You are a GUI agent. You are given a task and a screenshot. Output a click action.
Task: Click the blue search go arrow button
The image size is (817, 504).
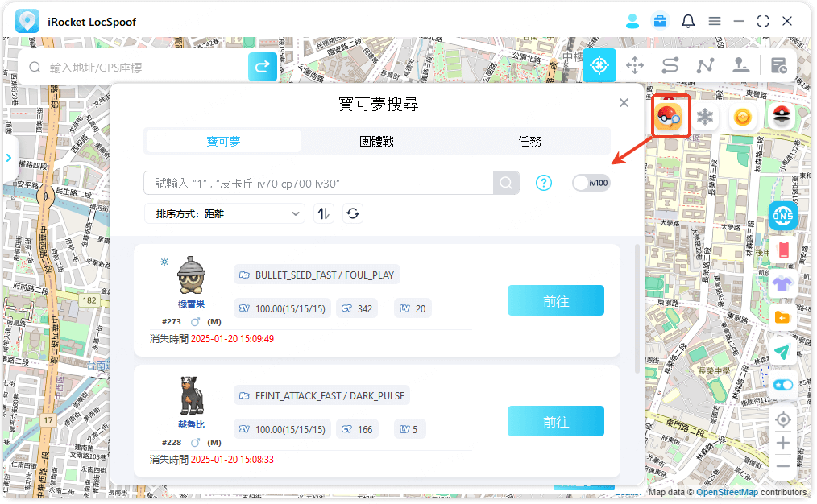pyautogui.click(x=262, y=67)
